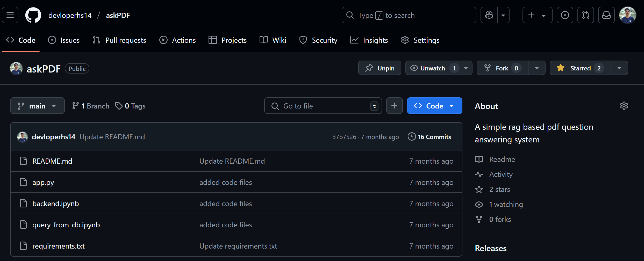This screenshot has width=644, height=261.
Task: Click the Fork button
Action: [502, 68]
